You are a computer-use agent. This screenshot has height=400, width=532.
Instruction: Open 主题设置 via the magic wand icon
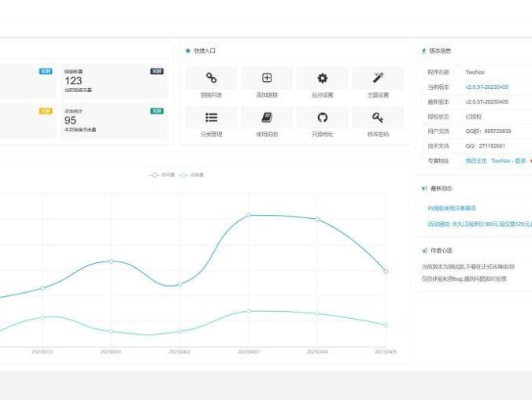(x=378, y=78)
